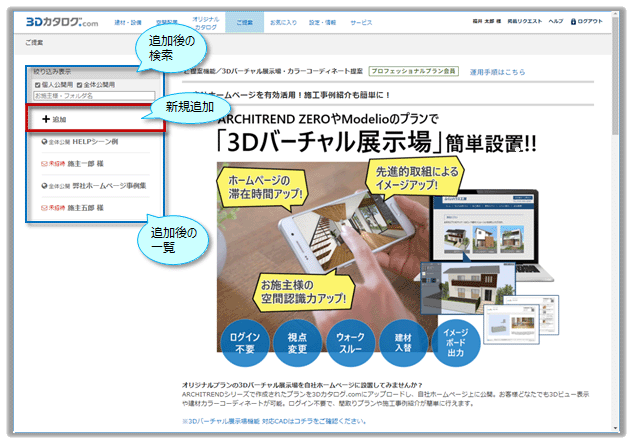Open the お気に入り menu
The height and width of the screenshot is (444, 633).
(282, 21)
